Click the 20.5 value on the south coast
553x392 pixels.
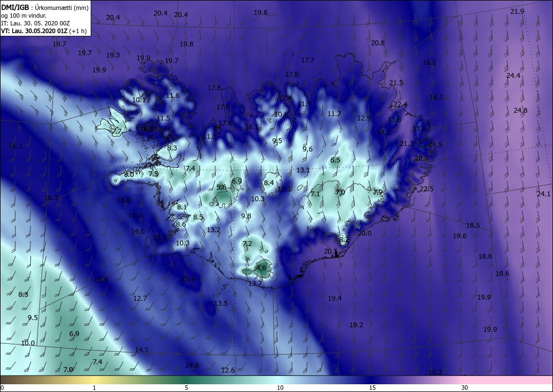click(331, 252)
